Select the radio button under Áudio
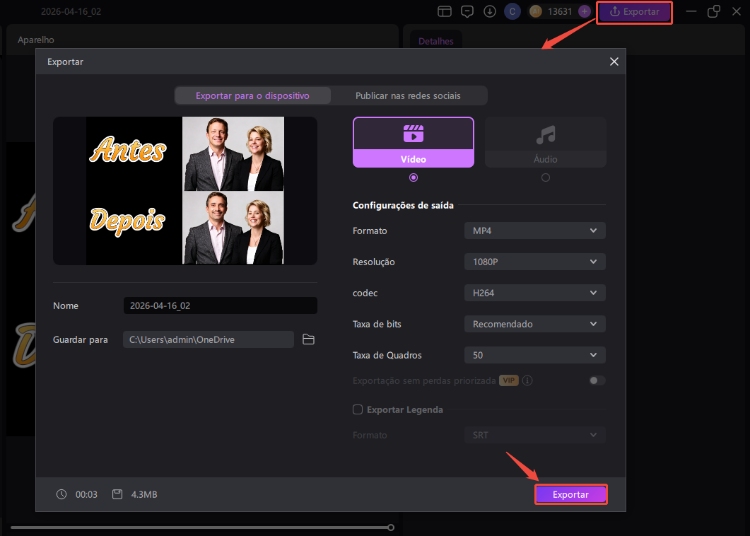Screen dimensions: 750x536 click(545, 177)
